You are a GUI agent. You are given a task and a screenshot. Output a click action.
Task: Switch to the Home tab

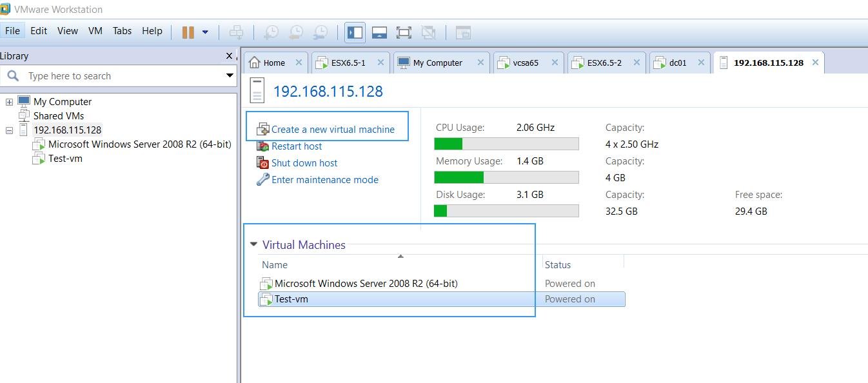click(274, 63)
